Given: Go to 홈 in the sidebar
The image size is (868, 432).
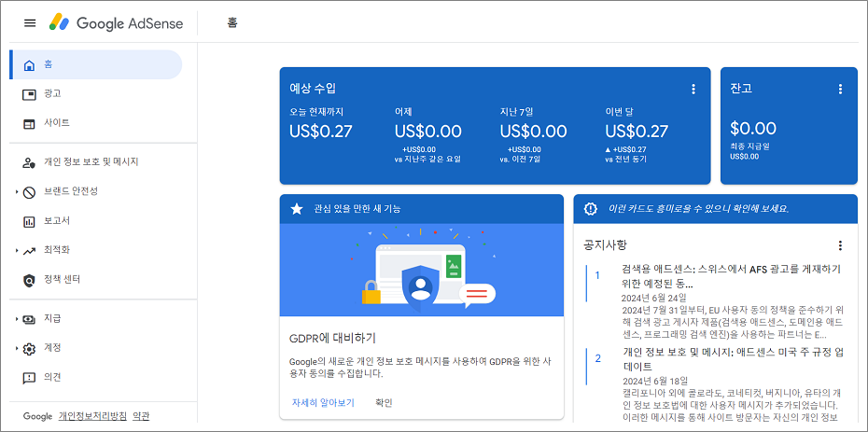Looking at the screenshot, I should (96, 64).
